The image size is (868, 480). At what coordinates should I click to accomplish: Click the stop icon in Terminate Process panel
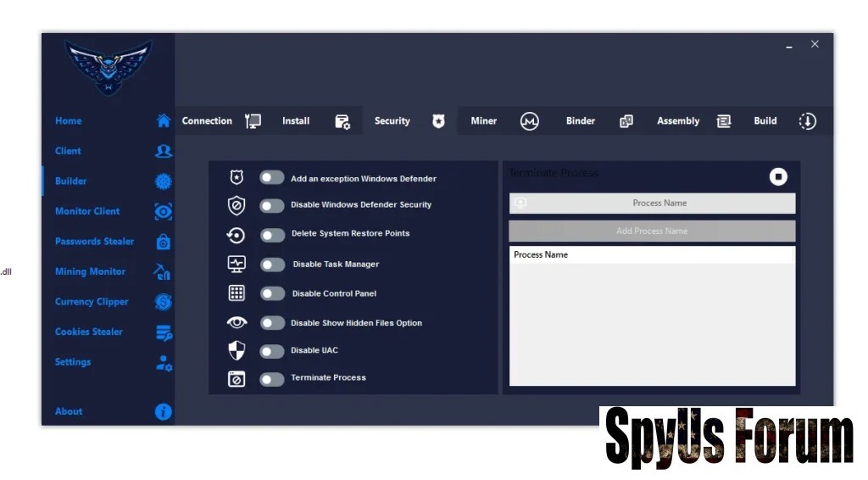click(x=778, y=176)
